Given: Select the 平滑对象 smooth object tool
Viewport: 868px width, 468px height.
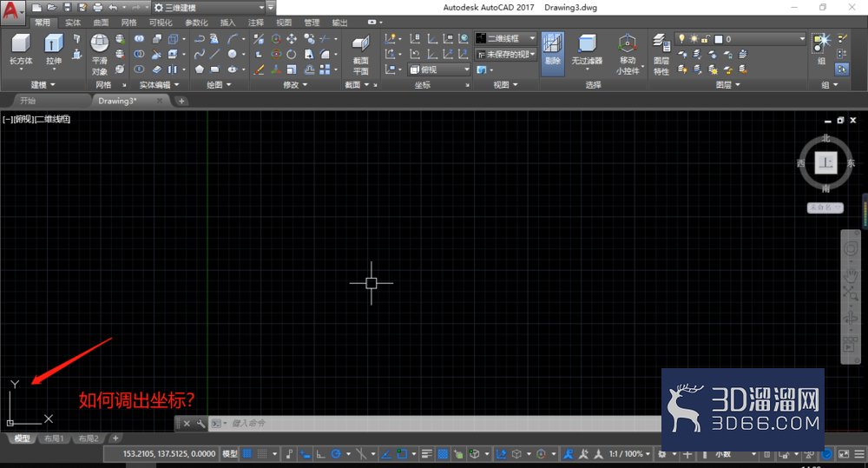Looking at the screenshot, I should (x=100, y=55).
